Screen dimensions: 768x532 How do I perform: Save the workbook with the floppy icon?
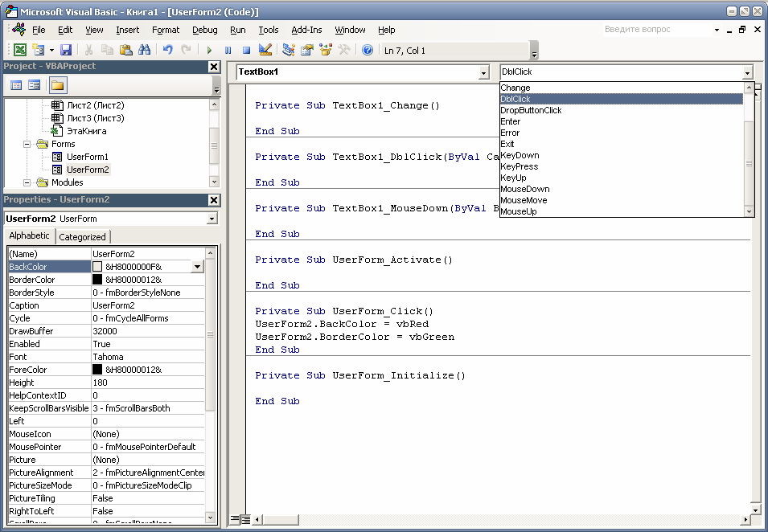66,50
